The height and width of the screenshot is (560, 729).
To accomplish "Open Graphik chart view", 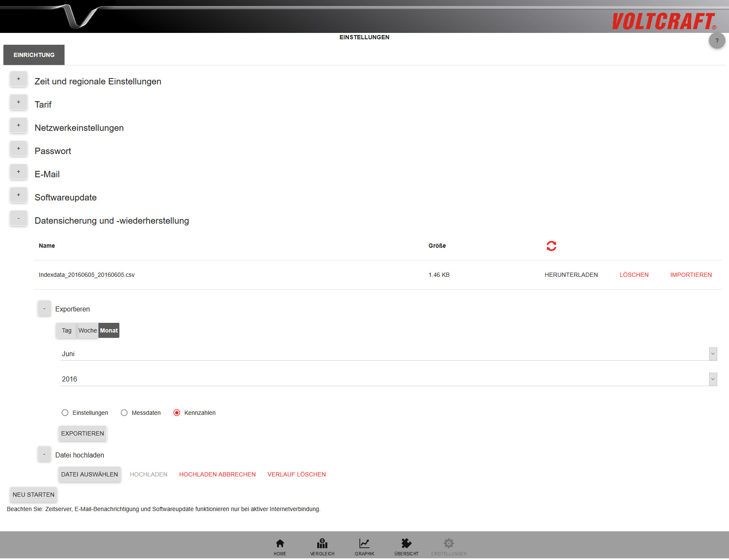I will [364, 547].
